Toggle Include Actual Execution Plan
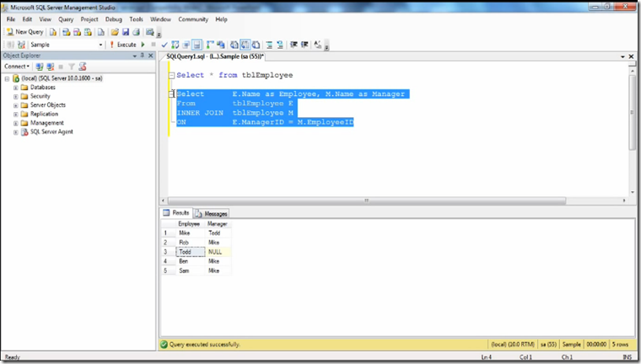641x364 pixels. pos(211,45)
